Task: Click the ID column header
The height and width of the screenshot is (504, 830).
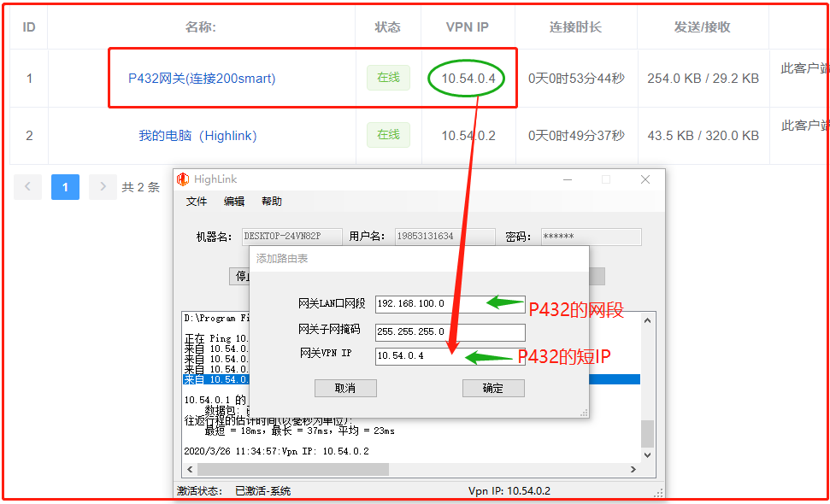Action: (x=29, y=27)
